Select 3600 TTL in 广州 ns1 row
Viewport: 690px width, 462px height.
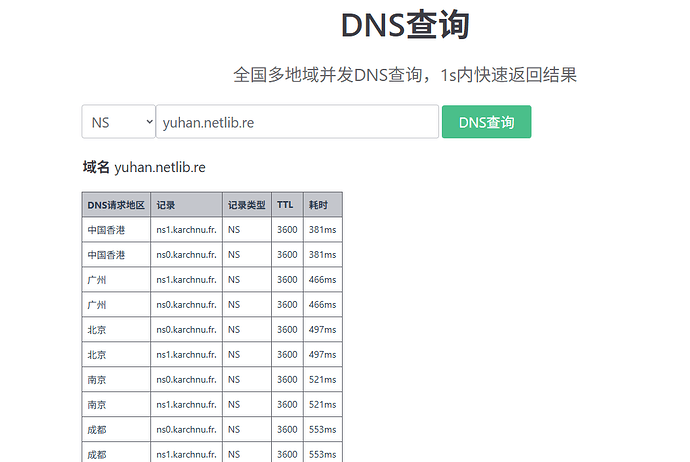(287, 280)
